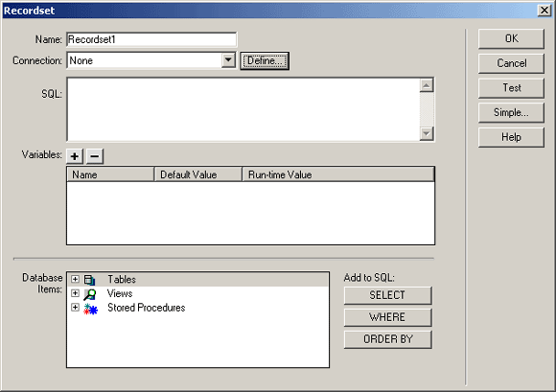
Task: Expand the Views tree node
Action: click(x=75, y=293)
